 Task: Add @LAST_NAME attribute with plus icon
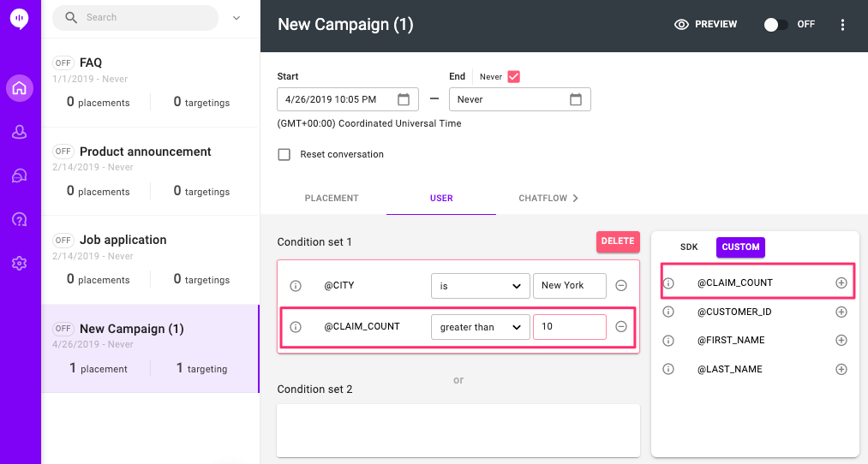click(x=841, y=369)
